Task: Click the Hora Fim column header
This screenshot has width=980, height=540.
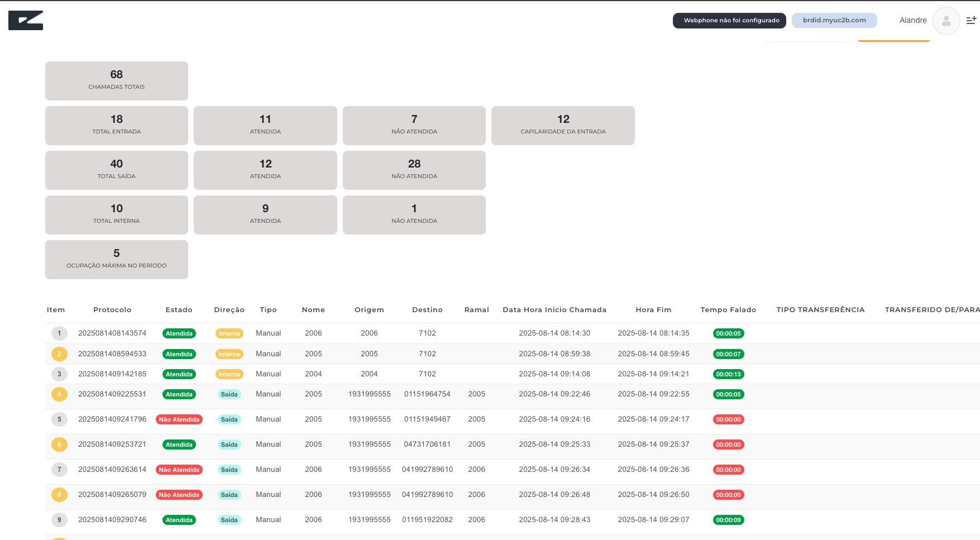Action: pyautogui.click(x=653, y=310)
